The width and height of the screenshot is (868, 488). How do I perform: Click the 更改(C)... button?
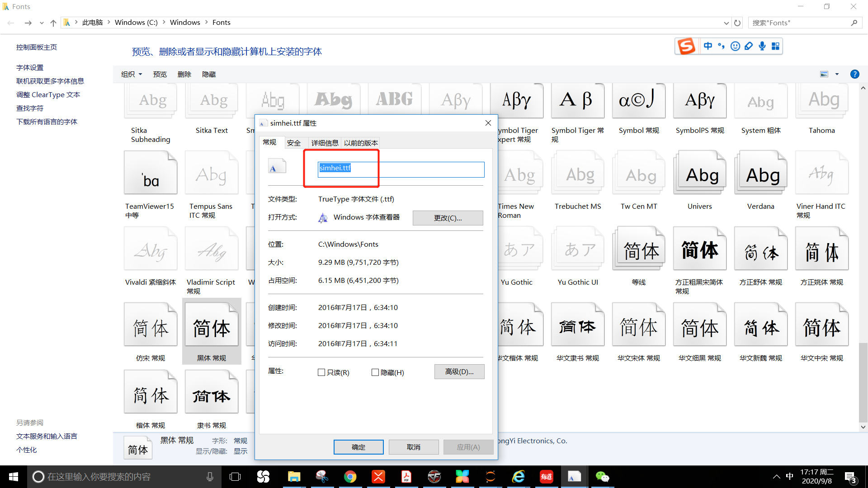pyautogui.click(x=448, y=218)
